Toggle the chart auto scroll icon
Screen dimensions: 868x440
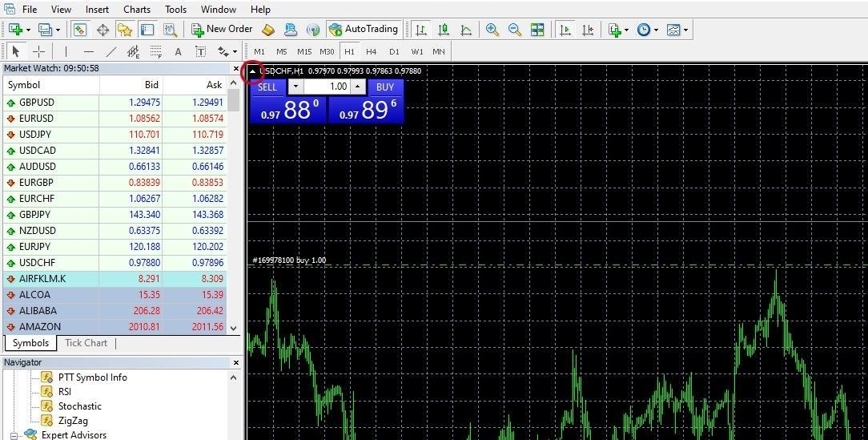565,30
